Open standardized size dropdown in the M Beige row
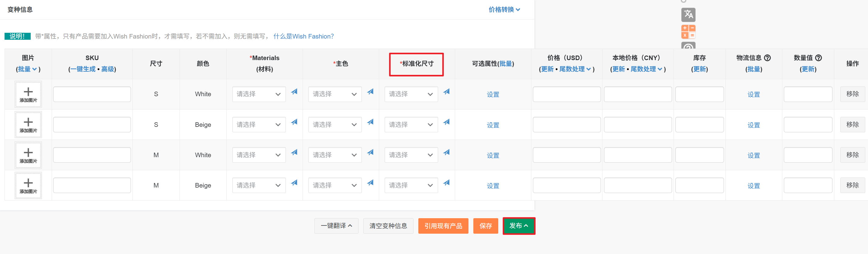 411,185
